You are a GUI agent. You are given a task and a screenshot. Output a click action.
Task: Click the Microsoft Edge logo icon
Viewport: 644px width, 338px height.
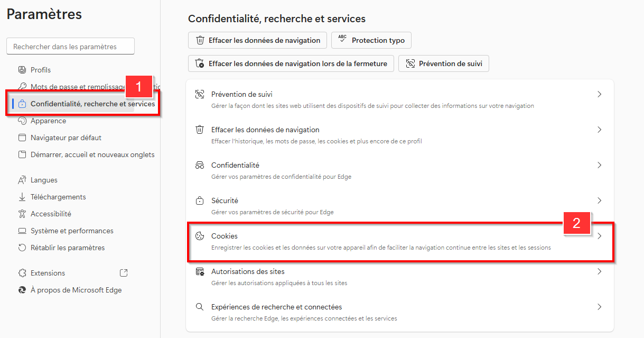pos(22,290)
